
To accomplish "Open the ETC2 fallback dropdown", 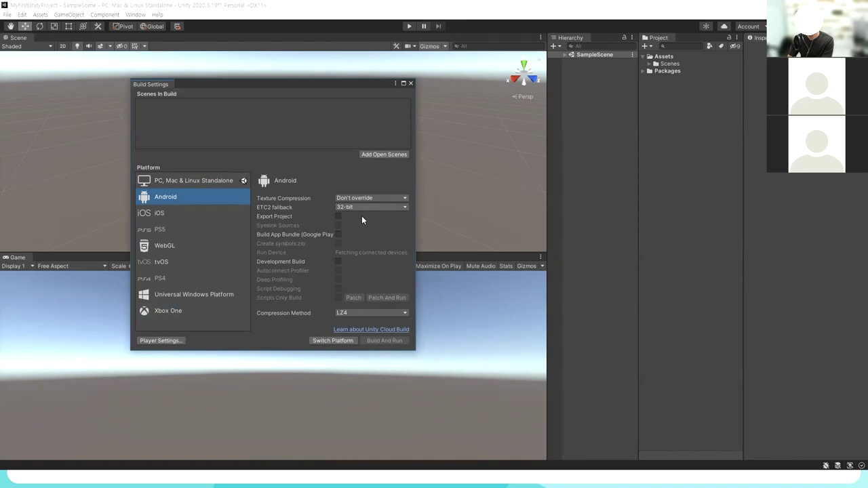I will (372, 207).
